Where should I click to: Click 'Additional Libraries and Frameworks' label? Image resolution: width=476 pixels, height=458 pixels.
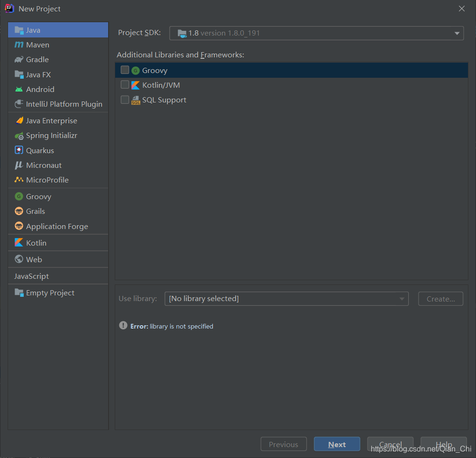(180, 55)
